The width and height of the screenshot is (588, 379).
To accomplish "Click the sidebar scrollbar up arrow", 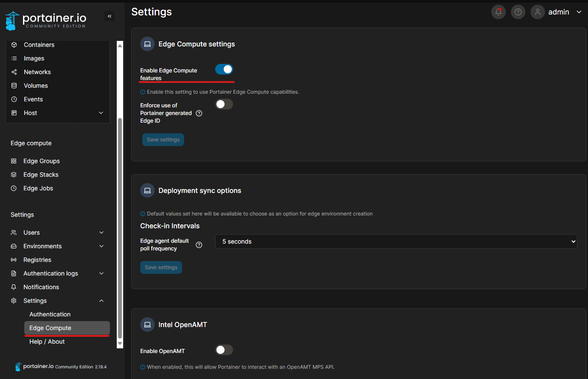I will point(120,46).
